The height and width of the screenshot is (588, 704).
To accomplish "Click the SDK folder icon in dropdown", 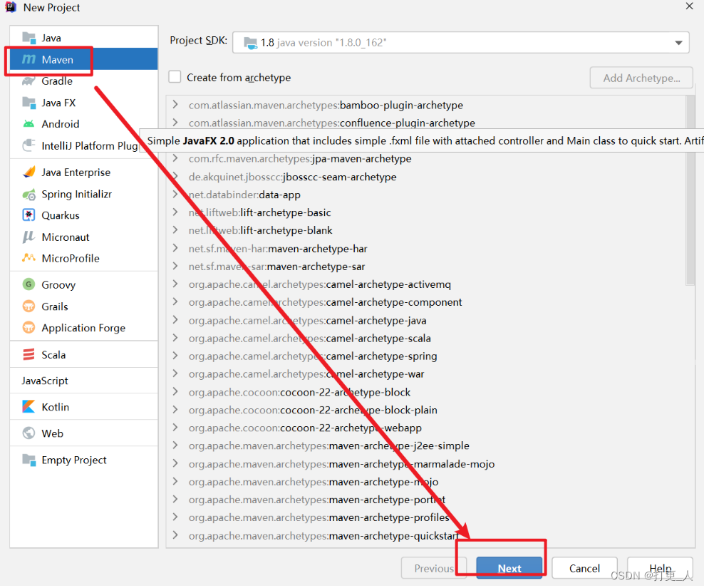I will coord(250,43).
